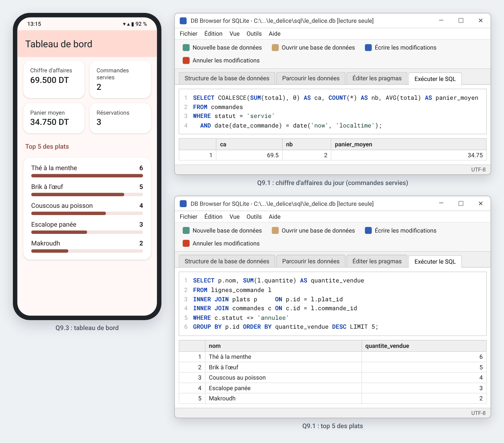The height and width of the screenshot is (443, 504).
Task: Click the blue Écrire les modifications icon in top window
Action: [368, 48]
